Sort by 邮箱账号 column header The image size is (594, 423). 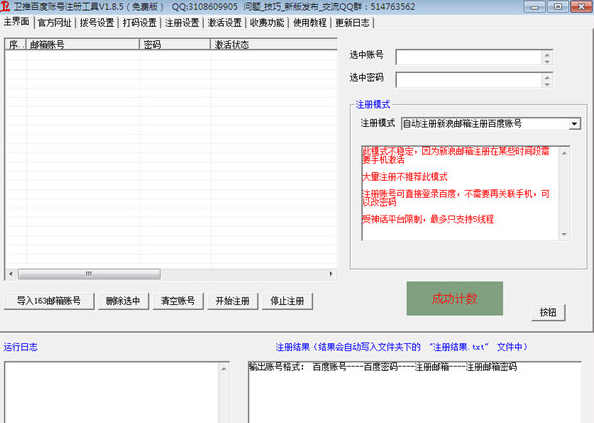pyautogui.click(x=83, y=45)
